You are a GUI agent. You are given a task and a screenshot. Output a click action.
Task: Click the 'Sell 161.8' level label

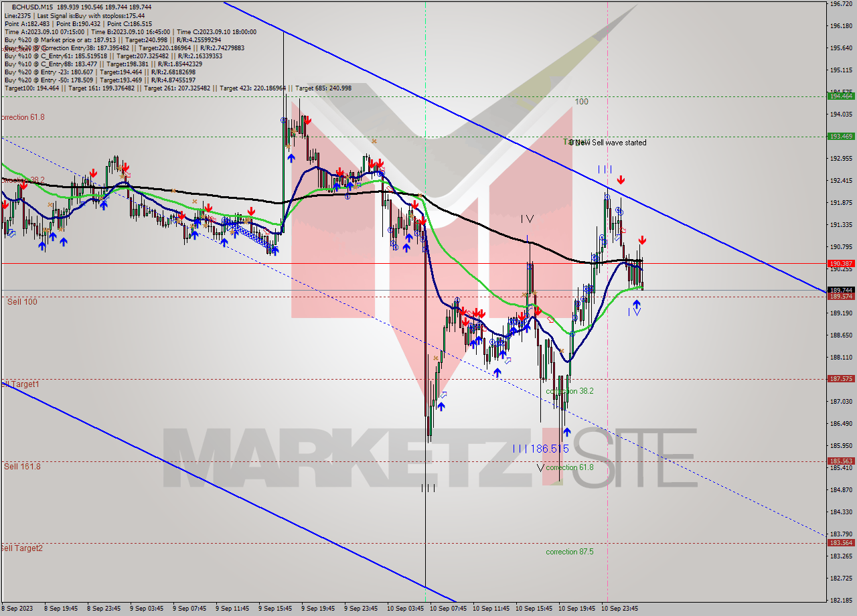[22, 467]
